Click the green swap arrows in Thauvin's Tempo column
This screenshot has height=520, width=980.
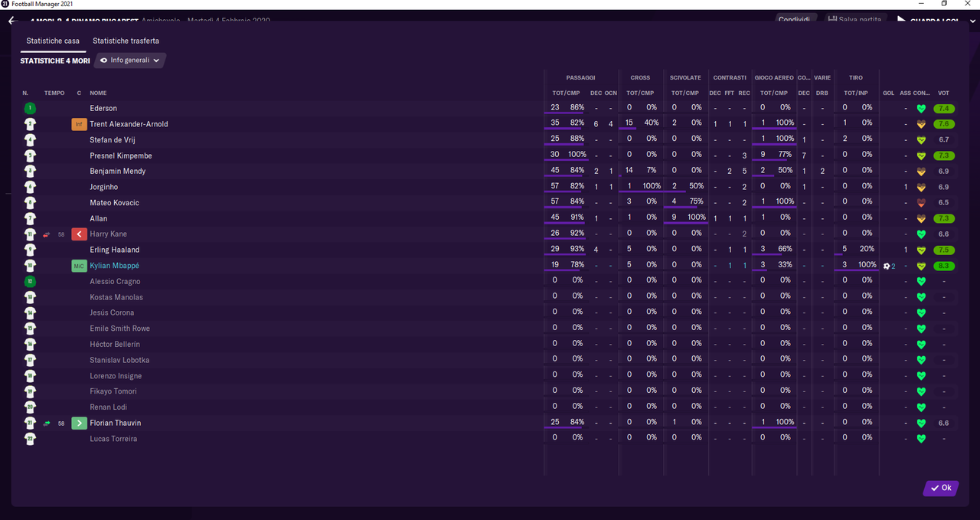pyautogui.click(x=47, y=424)
